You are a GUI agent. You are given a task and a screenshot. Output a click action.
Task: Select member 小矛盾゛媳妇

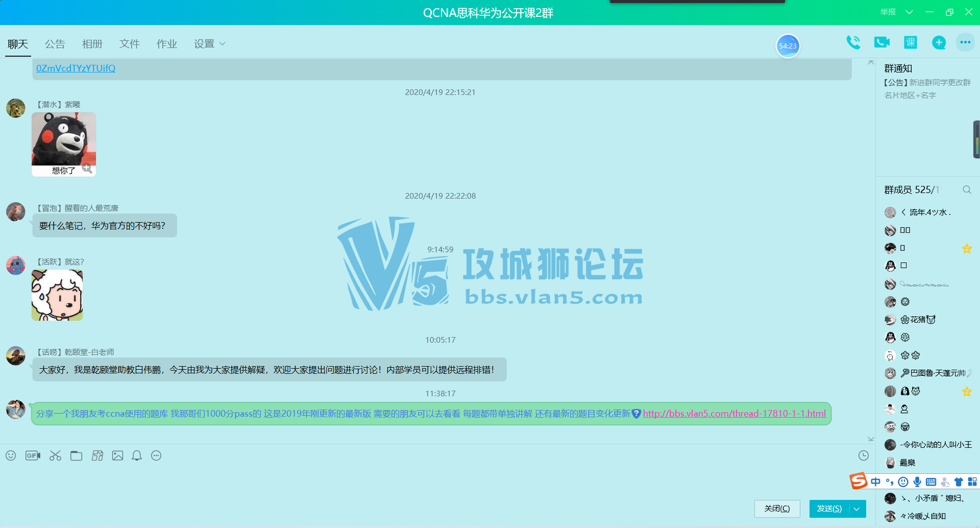[x=927, y=498]
